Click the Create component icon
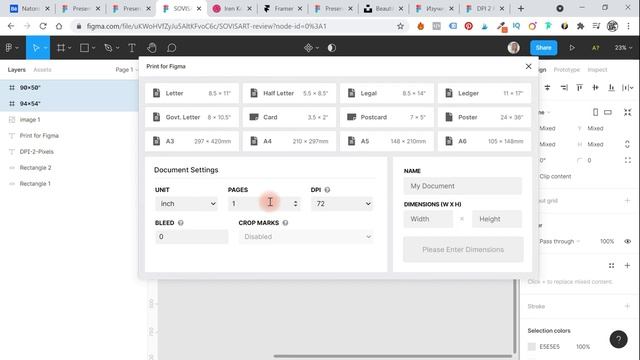The image size is (640, 360). click(308, 48)
